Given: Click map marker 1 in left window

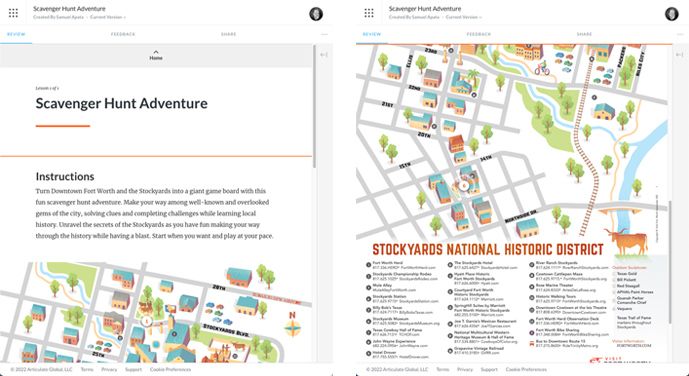Looking at the screenshot, I should [x=147, y=322].
